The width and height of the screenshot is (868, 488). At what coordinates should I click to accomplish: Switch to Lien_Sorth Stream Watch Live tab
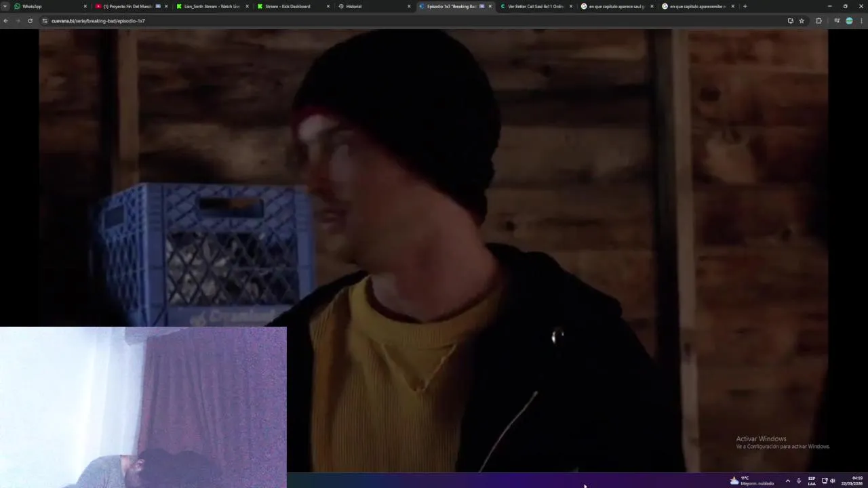[212, 6]
